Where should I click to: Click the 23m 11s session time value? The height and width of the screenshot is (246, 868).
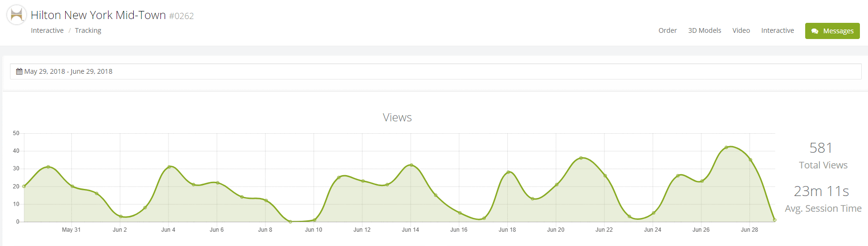821,191
